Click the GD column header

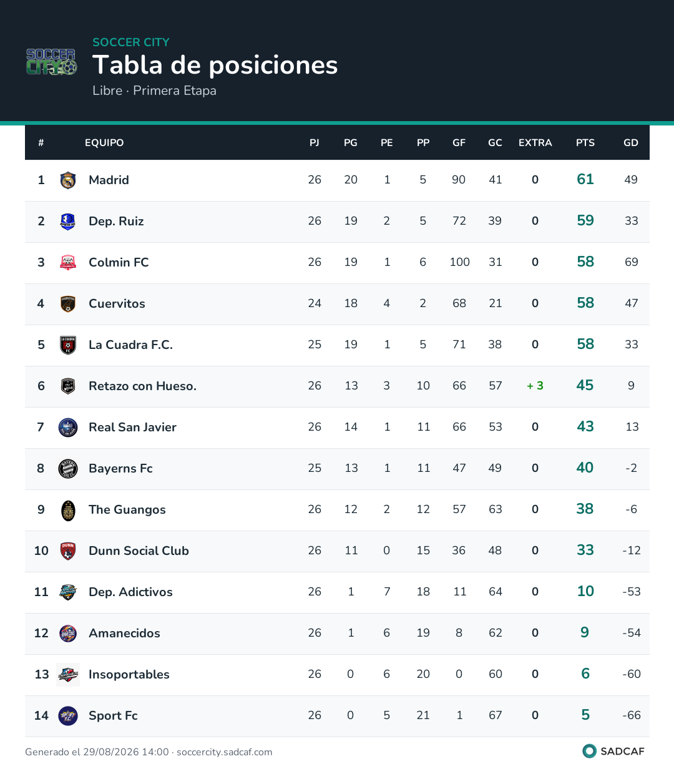(x=631, y=143)
